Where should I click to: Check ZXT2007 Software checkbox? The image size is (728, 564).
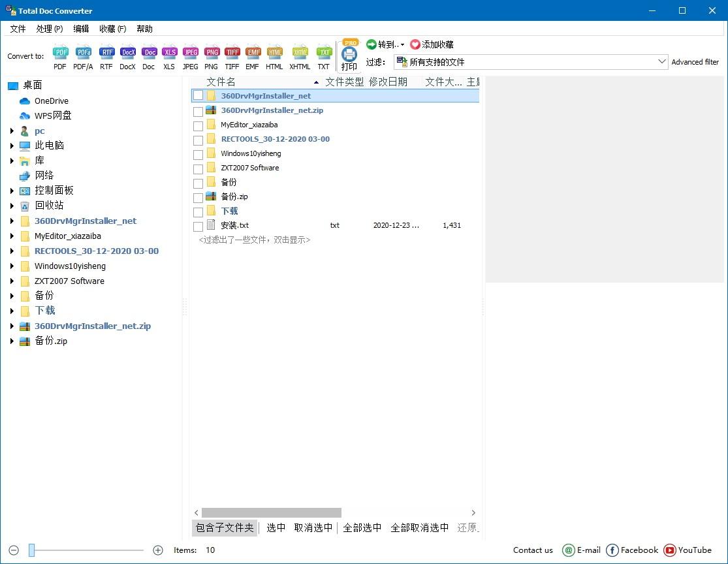(x=198, y=169)
